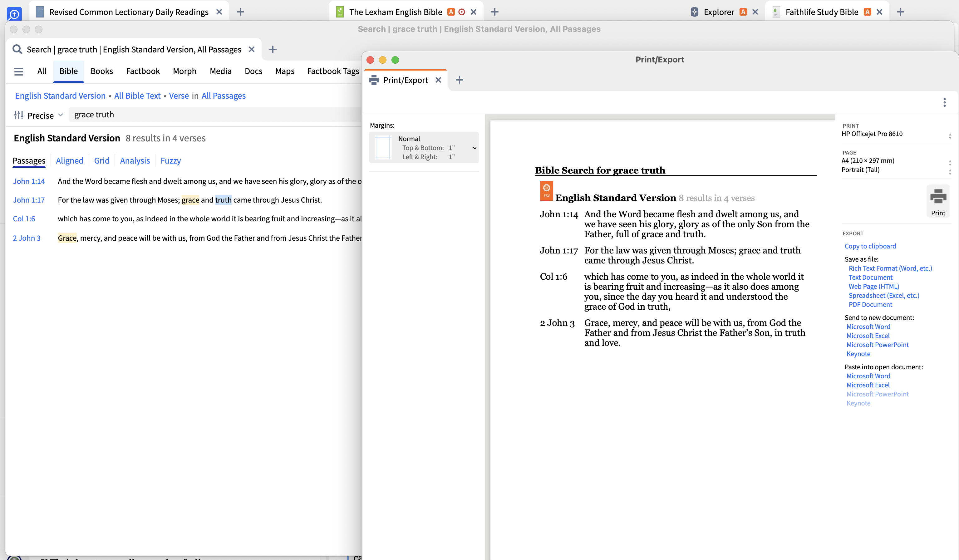959x560 pixels.
Task: Select the Bible search tab
Action: click(68, 71)
